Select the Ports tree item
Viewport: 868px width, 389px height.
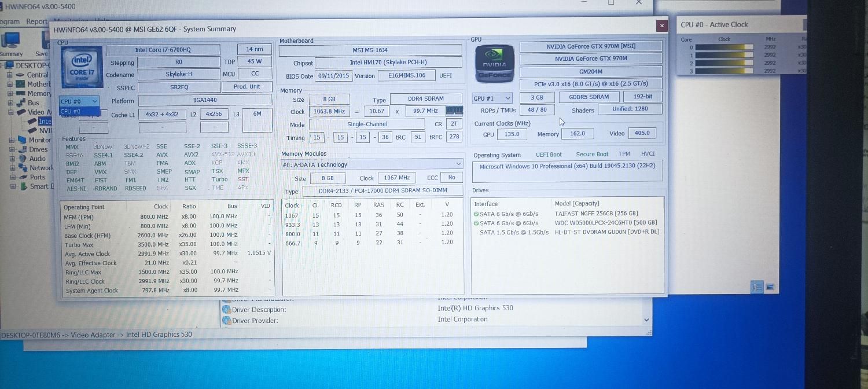pos(38,177)
